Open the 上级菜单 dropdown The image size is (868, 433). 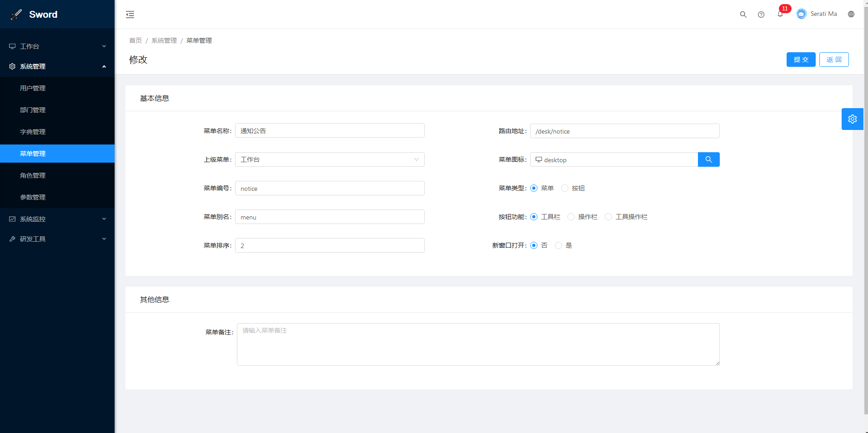pos(330,159)
